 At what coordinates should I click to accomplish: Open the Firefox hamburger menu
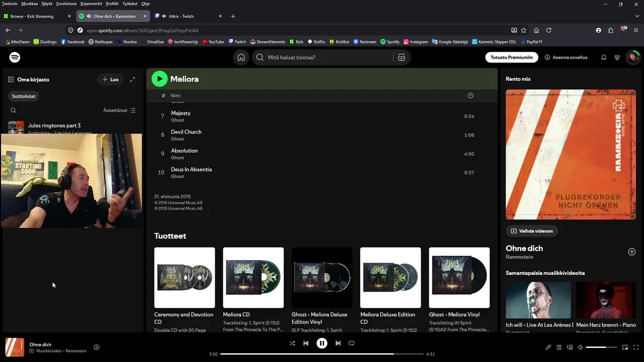(x=635, y=30)
